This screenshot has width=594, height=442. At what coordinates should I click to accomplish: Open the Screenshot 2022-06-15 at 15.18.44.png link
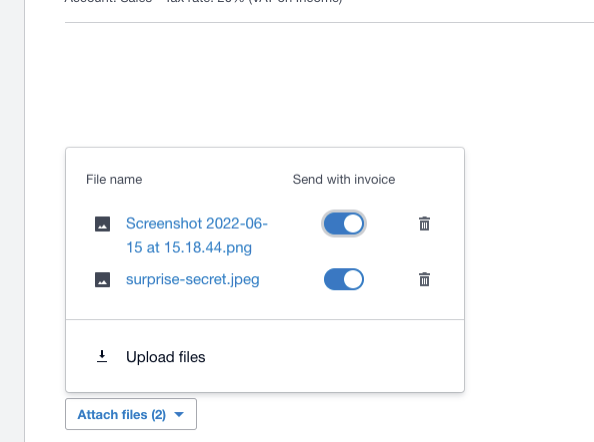tap(197, 235)
